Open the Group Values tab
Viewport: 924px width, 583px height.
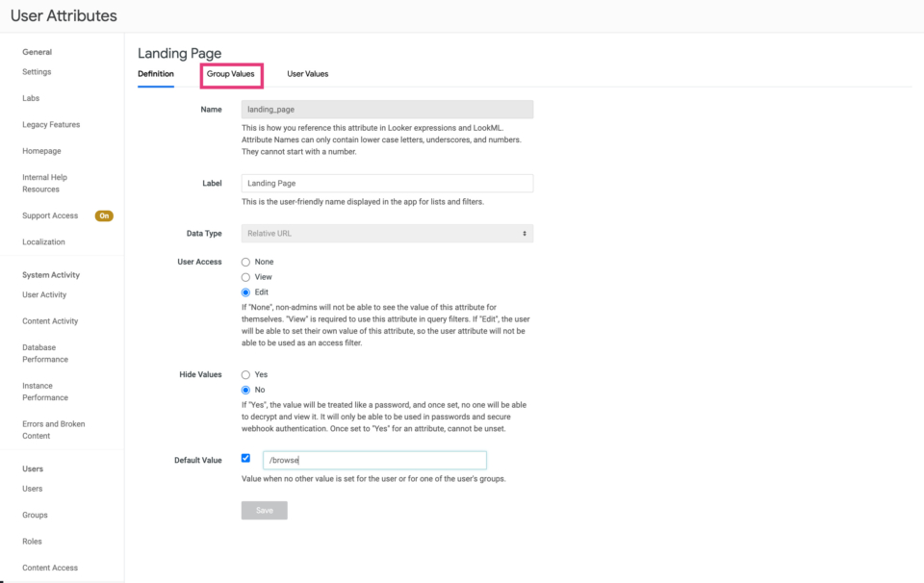click(230, 74)
